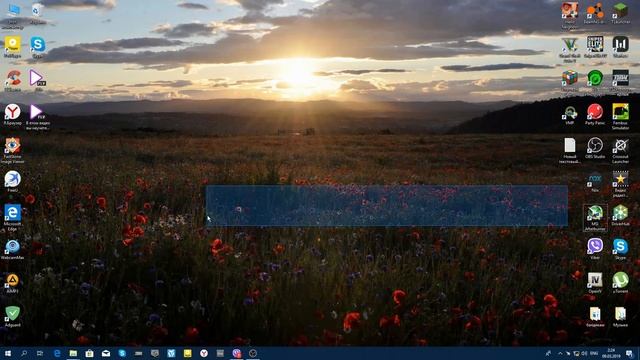Open the OBS Studio desktop shortcut
The height and width of the screenshot is (360, 640).
[x=595, y=147]
